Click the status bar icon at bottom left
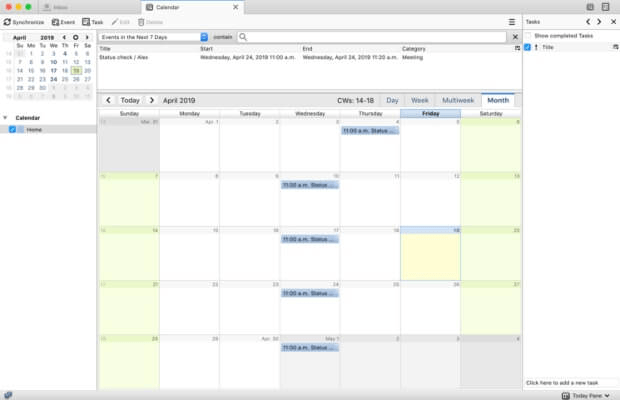 (x=8, y=395)
